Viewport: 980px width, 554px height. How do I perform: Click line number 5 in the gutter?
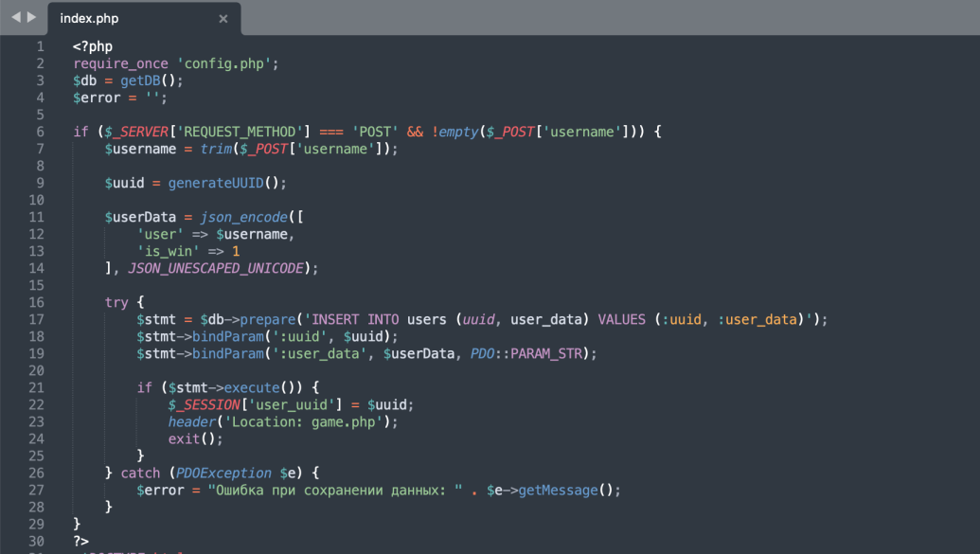[40, 115]
